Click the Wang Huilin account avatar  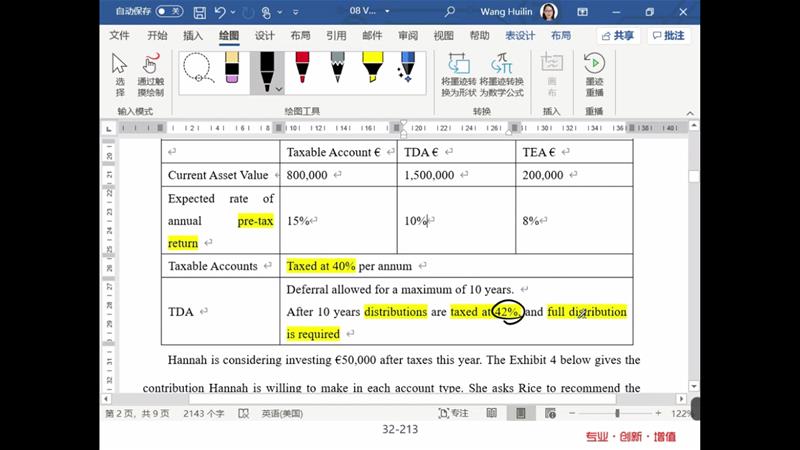(549, 11)
